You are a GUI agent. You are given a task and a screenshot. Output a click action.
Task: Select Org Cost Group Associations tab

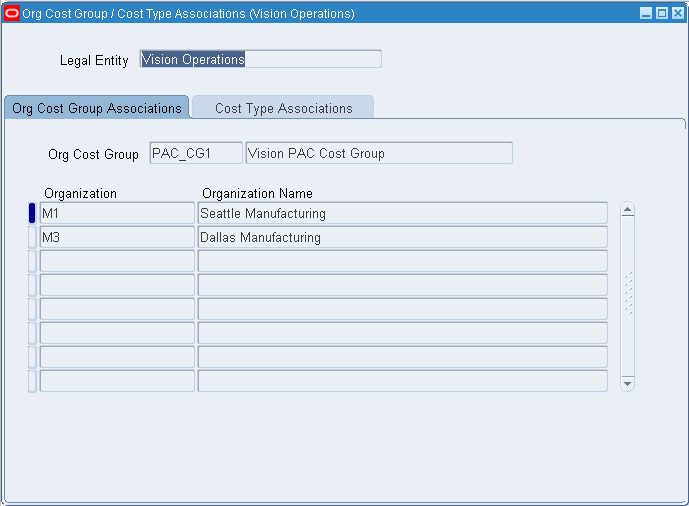pos(97,108)
